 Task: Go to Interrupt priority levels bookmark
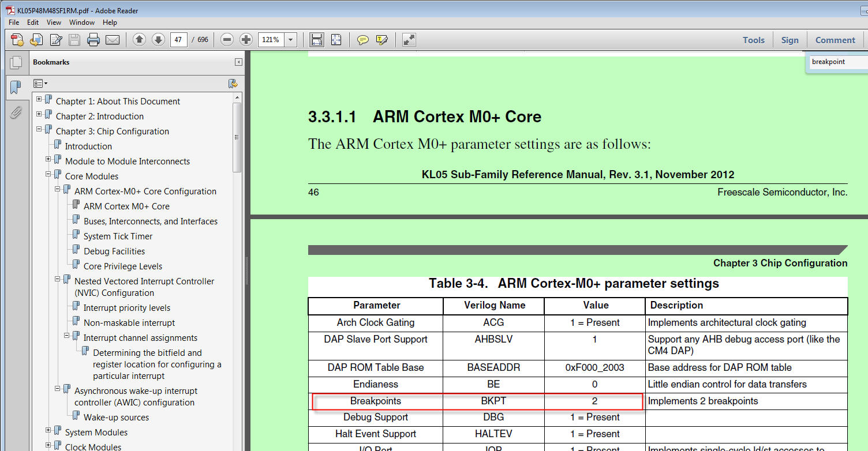coord(127,307)
